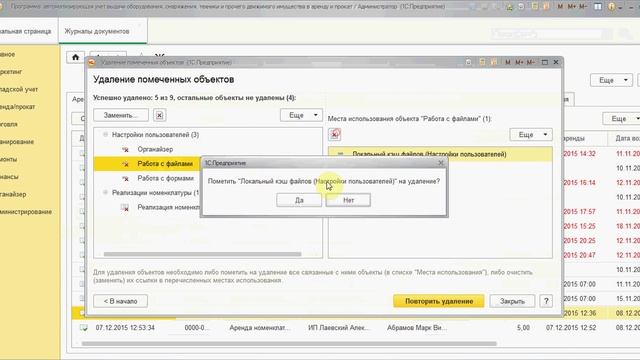
Task: Select Органайзер in the objects tree
Action: click(155, 149)
